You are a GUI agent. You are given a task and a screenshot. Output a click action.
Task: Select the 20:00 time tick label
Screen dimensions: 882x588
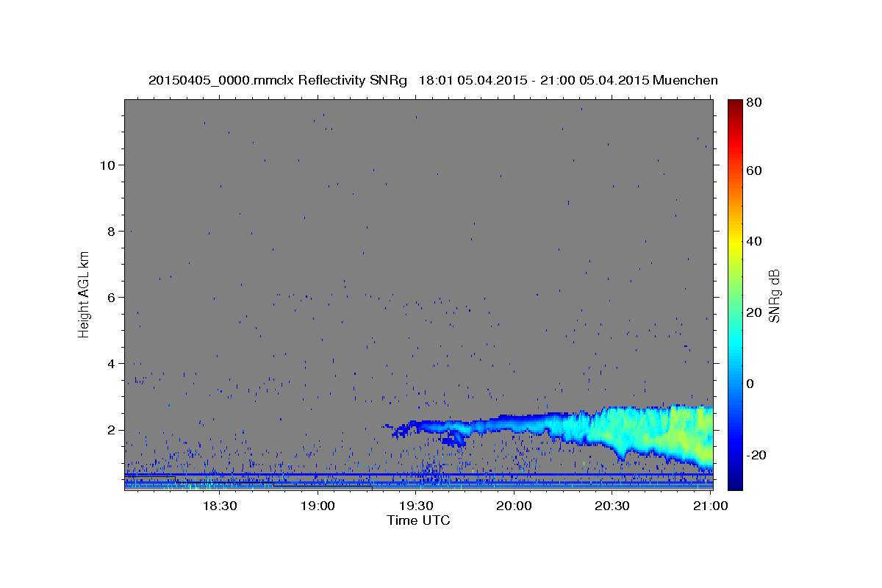pyautogui.click(x=514, y=506)
